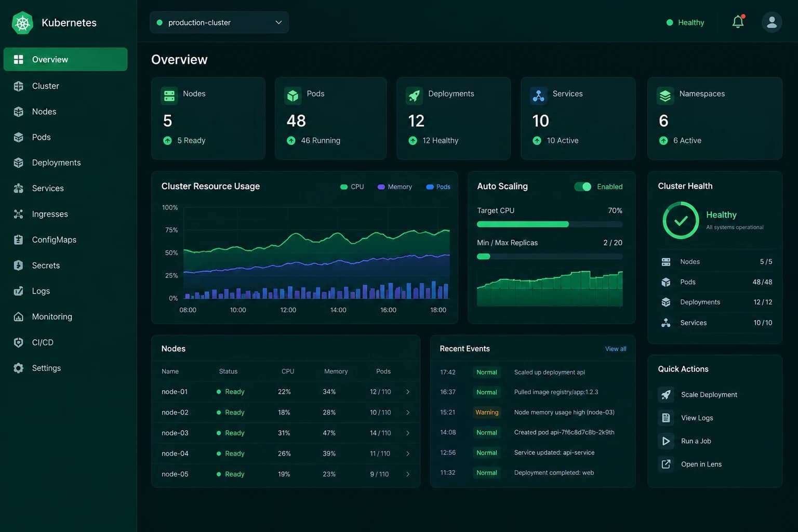
Task: Open Logs in the sidebar
Action: pos(65,291)
